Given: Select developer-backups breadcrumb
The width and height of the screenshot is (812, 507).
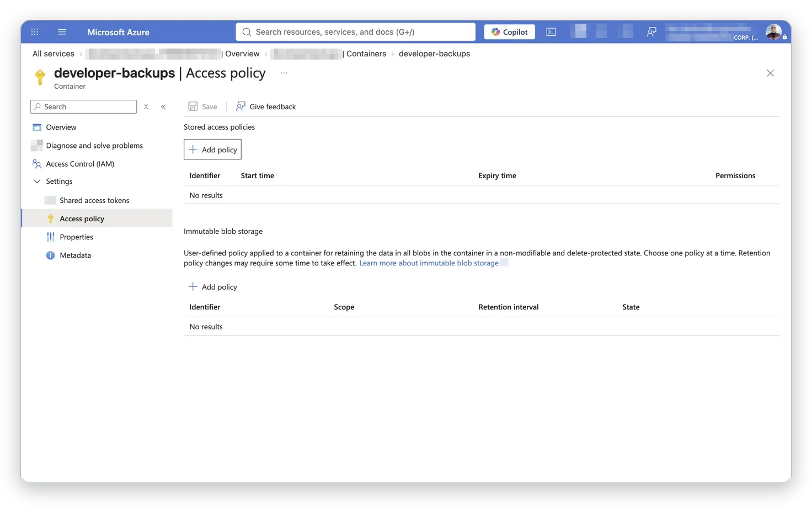Looking at the screenshot, I should click(x=435, y=54).
